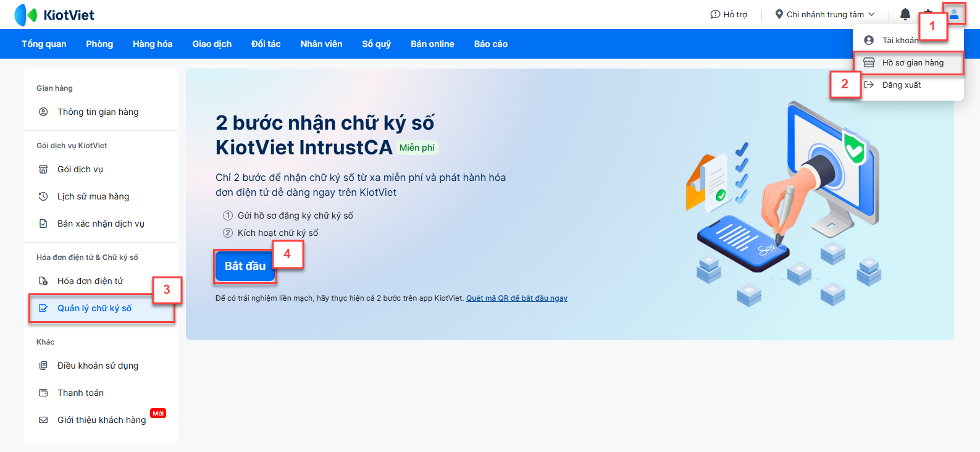Click the Tài khoản person icon
Screen dimensions: 980x452
coord(869,40)
